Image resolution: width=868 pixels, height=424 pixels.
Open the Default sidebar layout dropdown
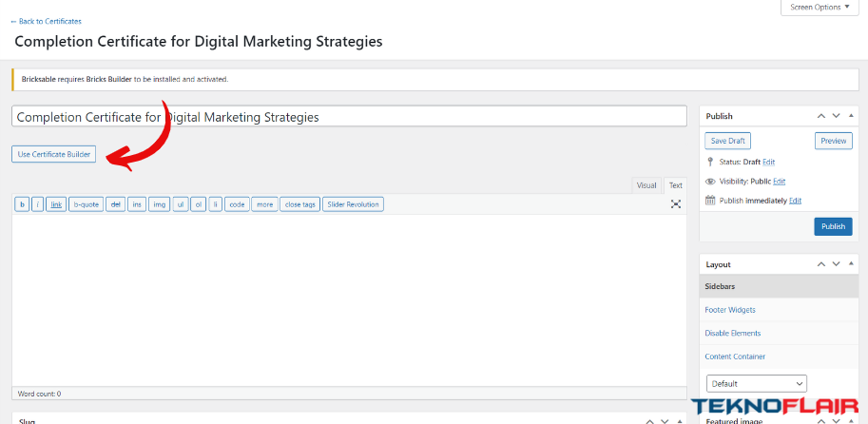click(756, 383)
